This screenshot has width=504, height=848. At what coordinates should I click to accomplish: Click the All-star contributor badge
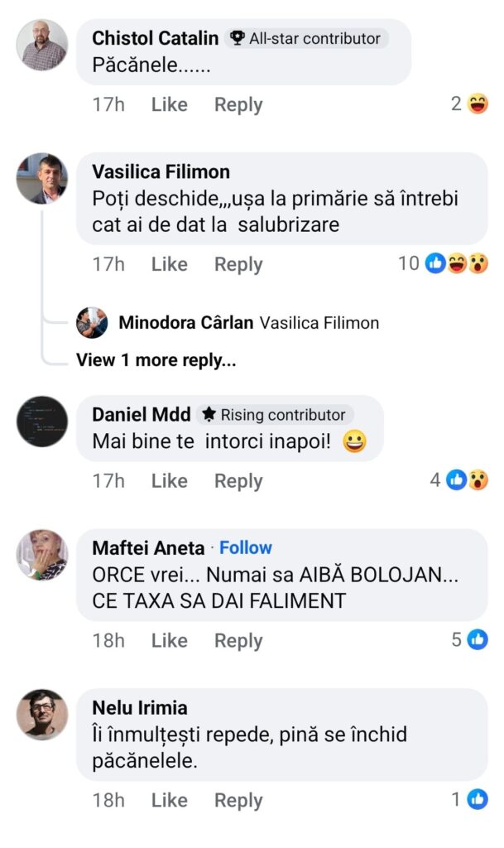[306, 38]
